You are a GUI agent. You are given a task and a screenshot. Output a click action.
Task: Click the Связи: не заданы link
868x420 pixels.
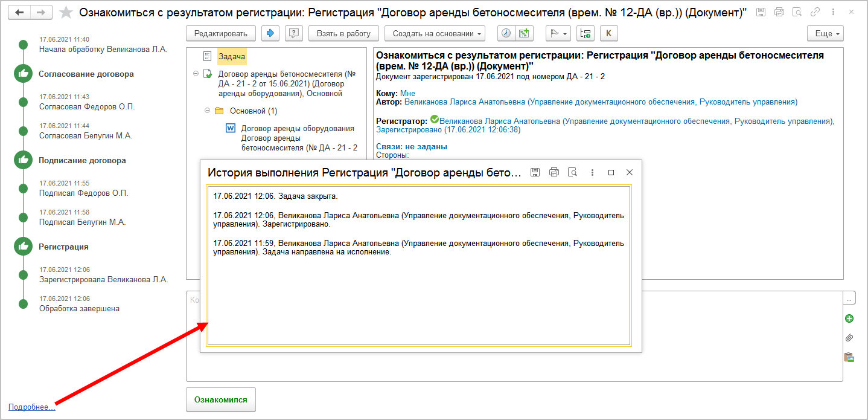pyautogui.click(x=412, y=146)
